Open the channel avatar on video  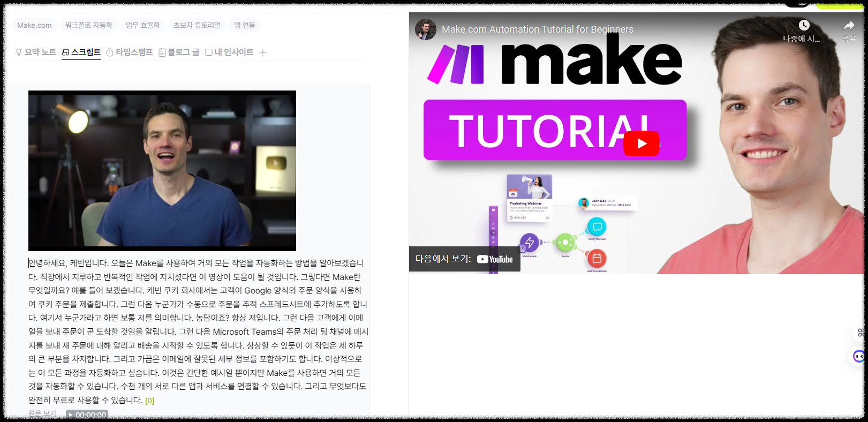pyautogui.click(x=426, y=29)
